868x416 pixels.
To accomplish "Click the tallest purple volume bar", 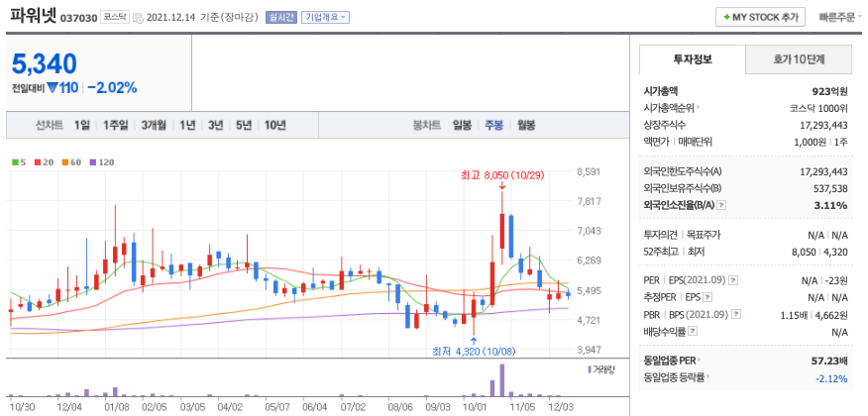I will [x=501, y=380].
